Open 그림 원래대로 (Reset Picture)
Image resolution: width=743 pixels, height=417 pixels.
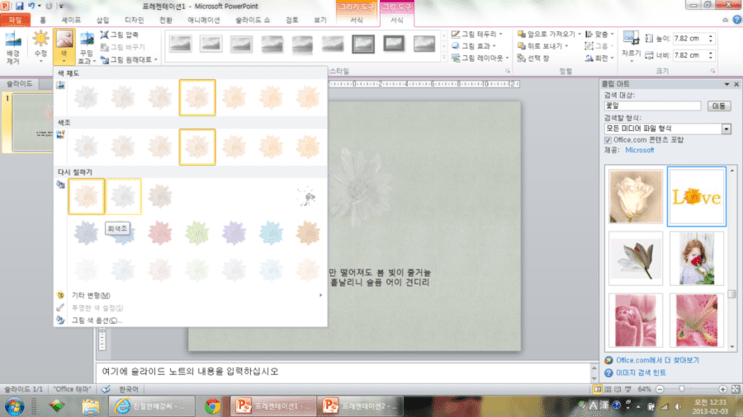pos(128,60)
